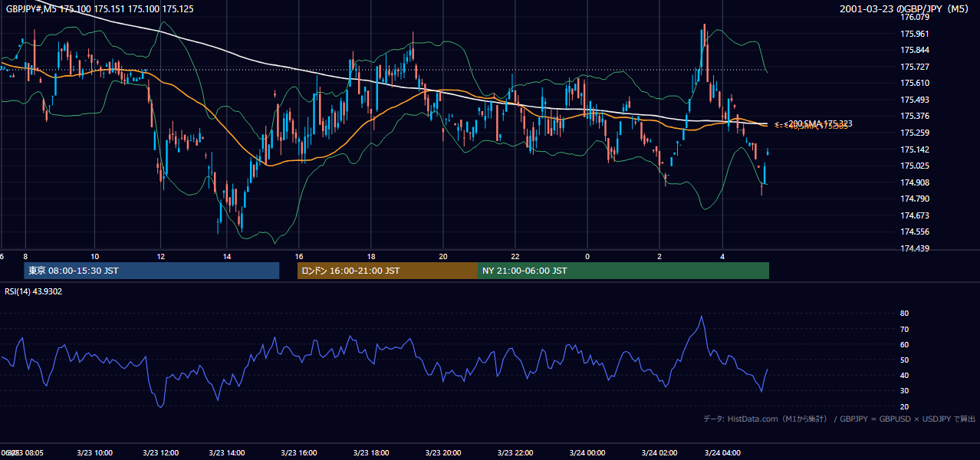Click hour 12 on the chart time axis
980x460 pixels.
tap(161, 256)
